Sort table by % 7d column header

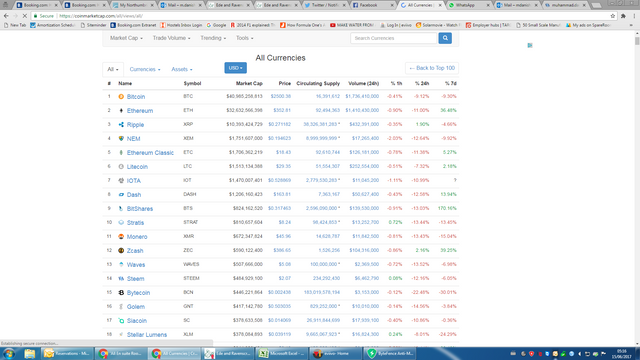[x=451, y=83]
